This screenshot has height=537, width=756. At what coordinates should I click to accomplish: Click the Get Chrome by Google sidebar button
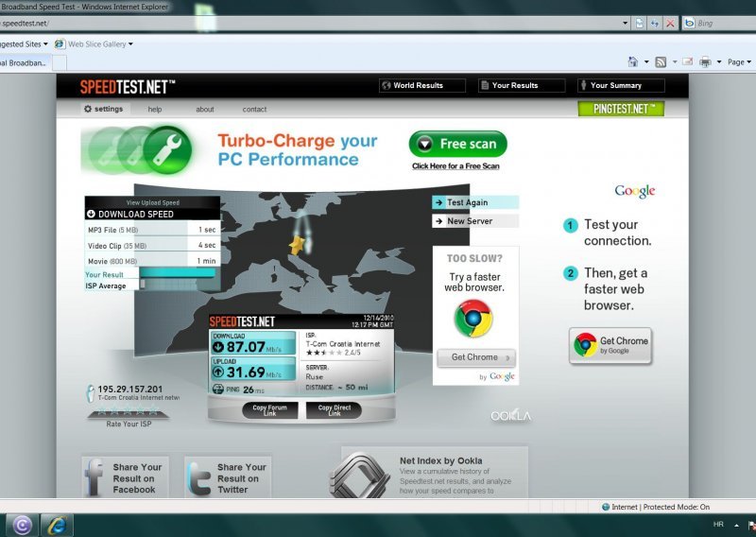610,345
